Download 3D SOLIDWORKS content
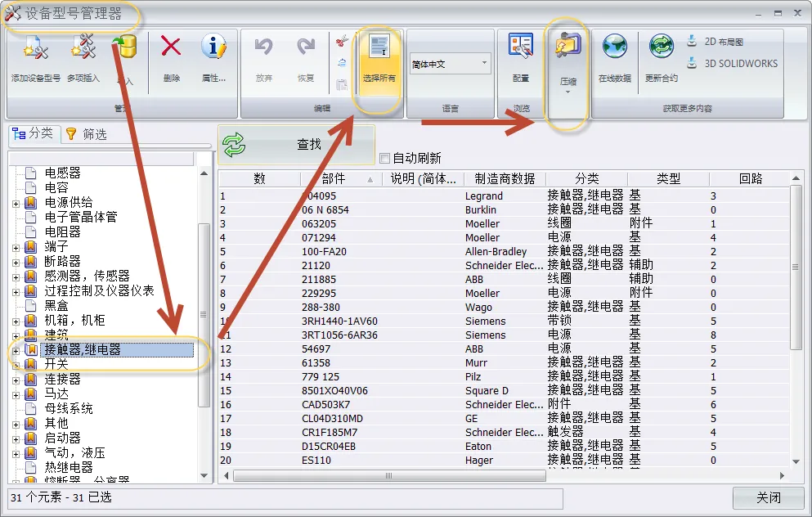 coord(732,63)
